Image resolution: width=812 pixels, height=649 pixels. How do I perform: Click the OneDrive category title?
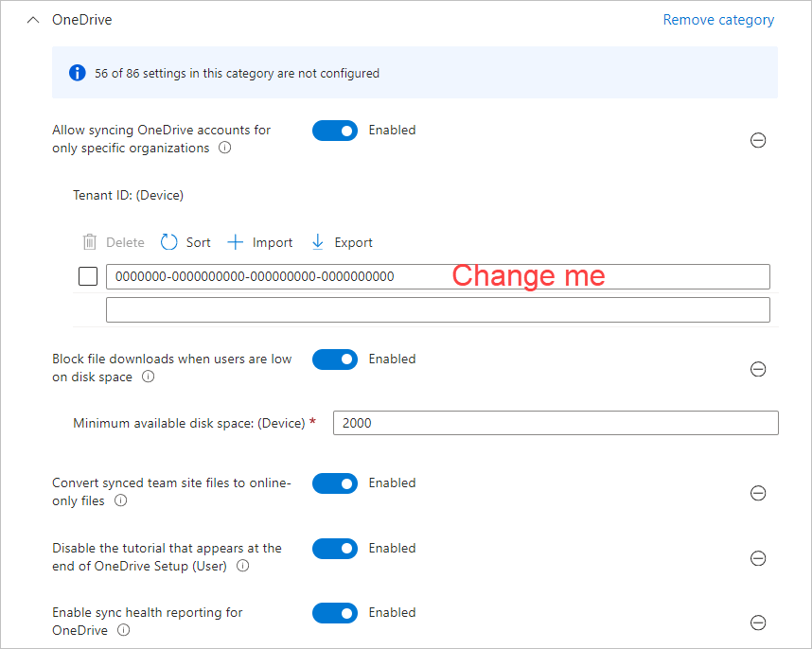click(x=81, y=20)
